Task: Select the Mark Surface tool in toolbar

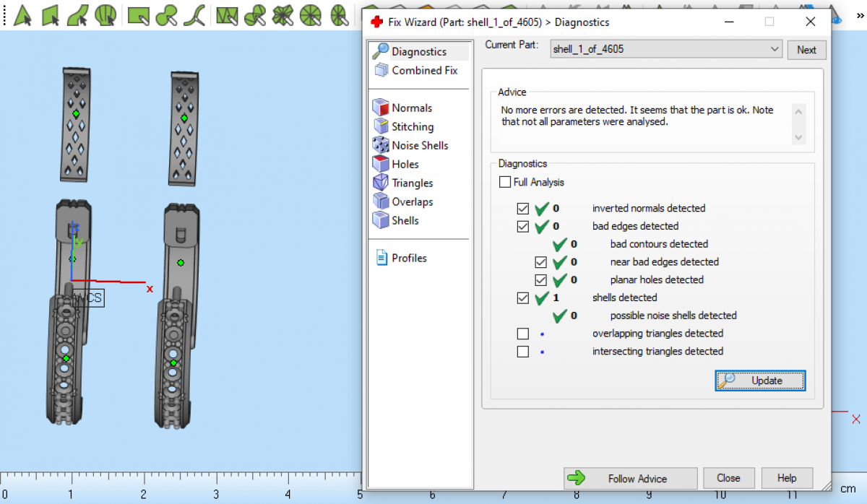Action: 77,14
